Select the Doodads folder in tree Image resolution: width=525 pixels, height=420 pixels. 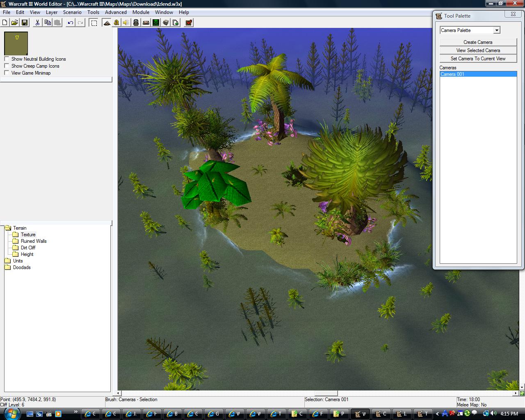(22, 267)
